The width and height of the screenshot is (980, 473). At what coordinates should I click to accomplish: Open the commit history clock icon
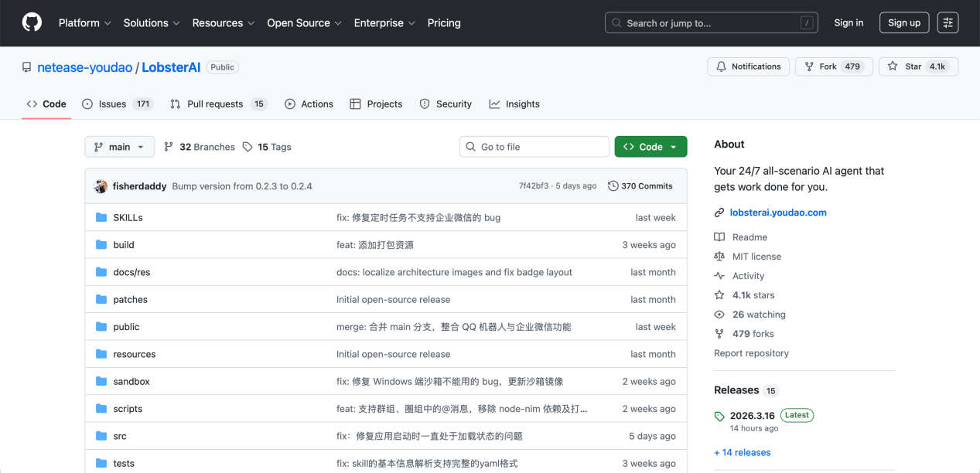tap(613, 186)
